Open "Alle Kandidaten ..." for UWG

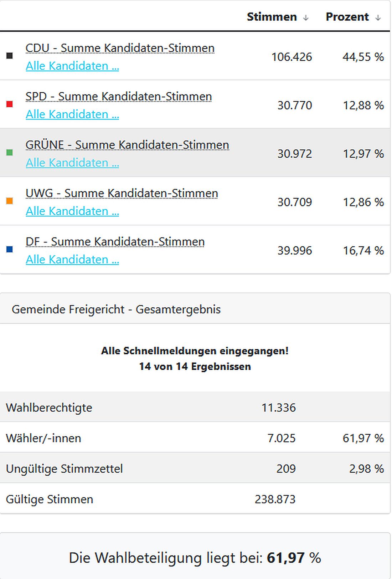[x=72, y=211]
